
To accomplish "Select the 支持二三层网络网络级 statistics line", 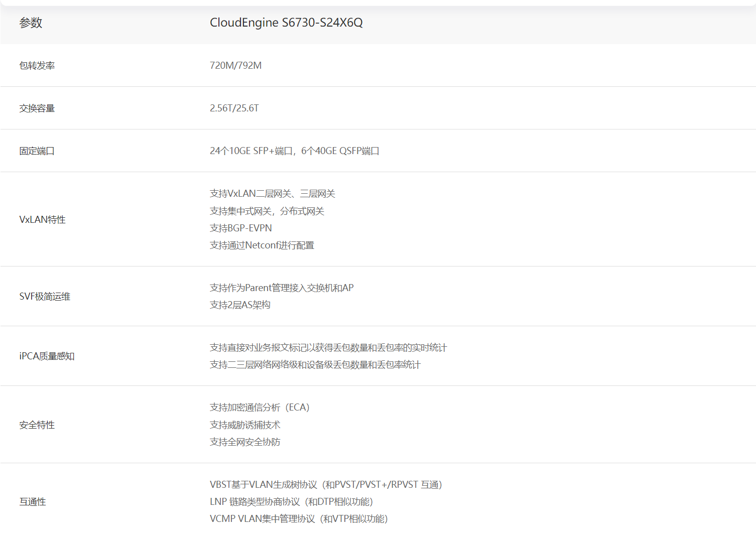I will tap(315, 365).
